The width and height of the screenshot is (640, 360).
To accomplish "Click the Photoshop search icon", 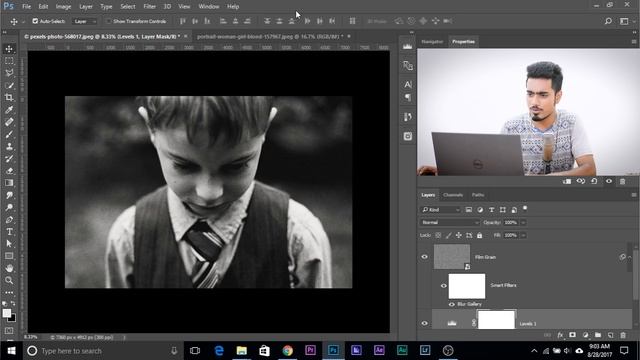I will [608, 21].
